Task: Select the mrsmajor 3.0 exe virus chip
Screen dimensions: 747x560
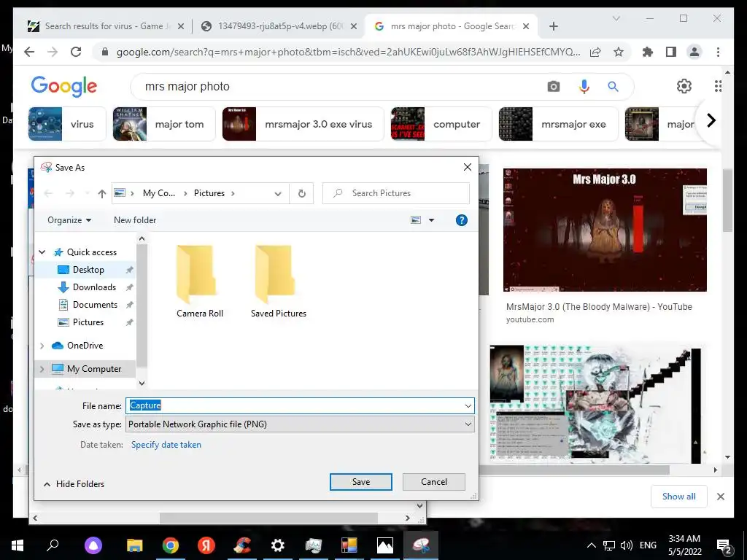Action: coord(303,124)
